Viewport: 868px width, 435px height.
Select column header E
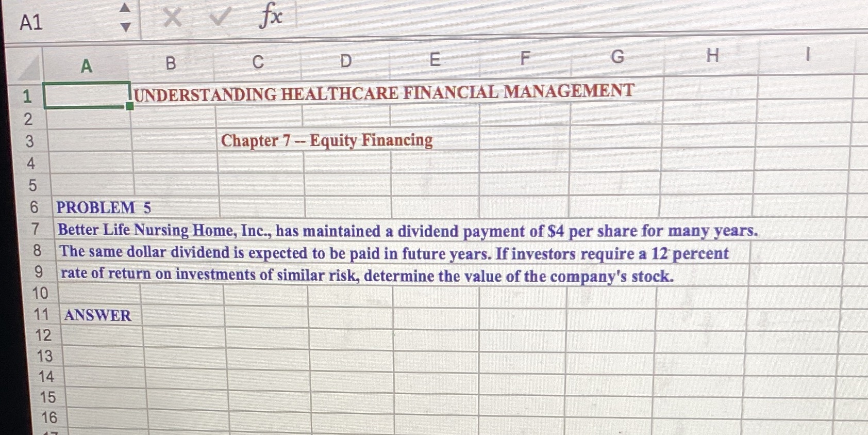pyautogui.click(x=435, y=61)
